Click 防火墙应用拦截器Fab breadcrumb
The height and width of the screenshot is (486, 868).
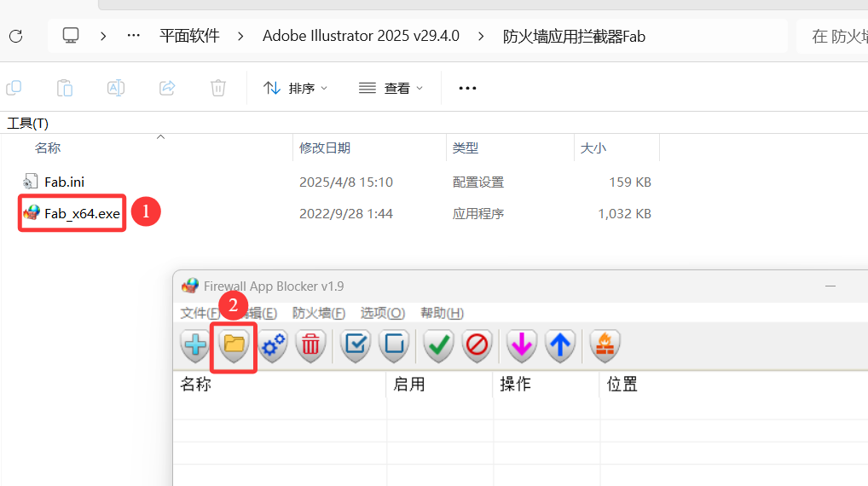click(x=574, y=37)
